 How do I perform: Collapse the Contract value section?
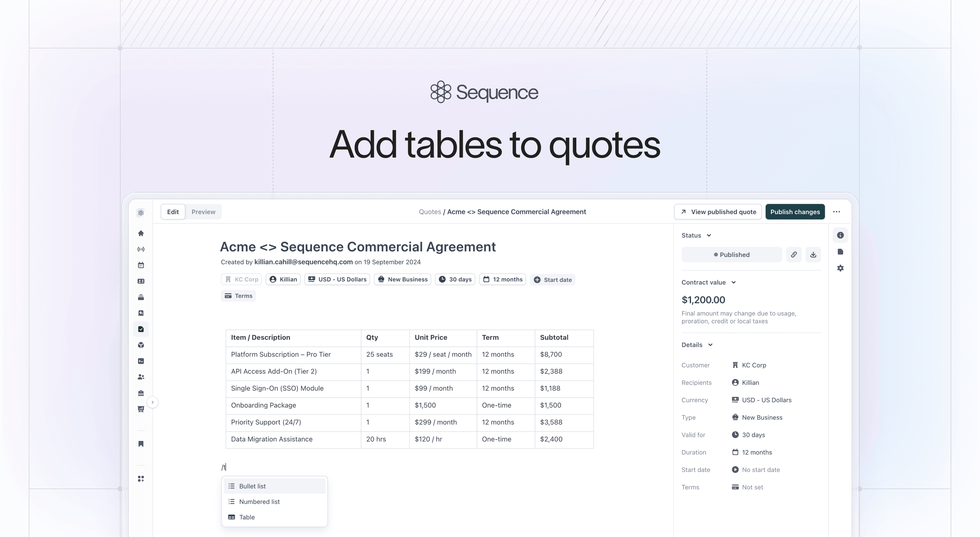coord(733,282)
